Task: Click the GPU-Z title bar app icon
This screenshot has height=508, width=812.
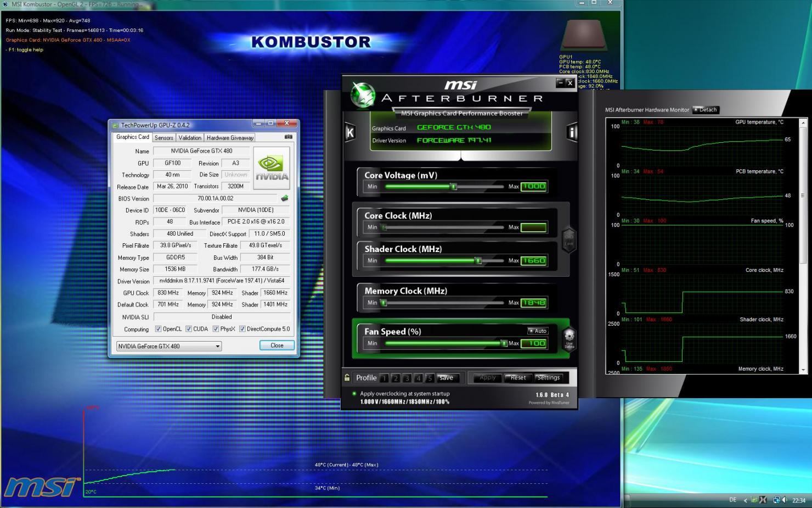Action: click(x=115, y=125)
